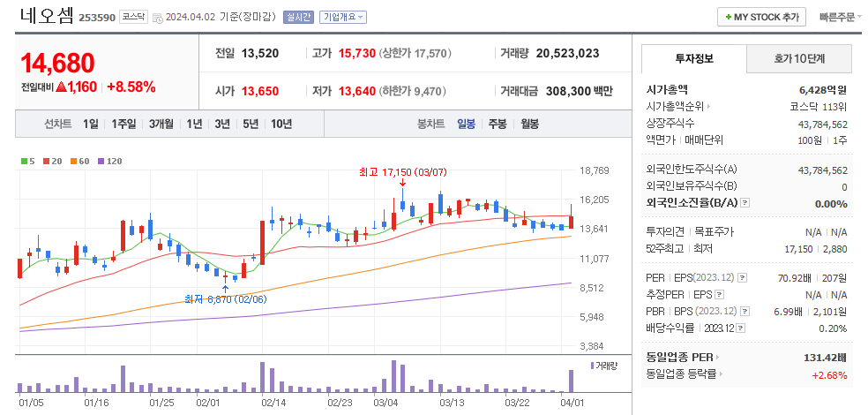Click the purple 120-day moving average legend

pyautogui.click(x=109, y=162)
